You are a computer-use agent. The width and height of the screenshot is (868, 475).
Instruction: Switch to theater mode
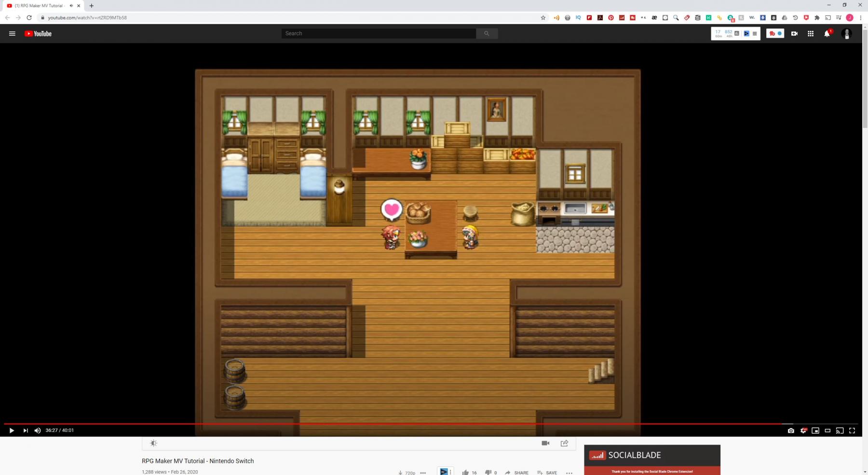point(827,431)
